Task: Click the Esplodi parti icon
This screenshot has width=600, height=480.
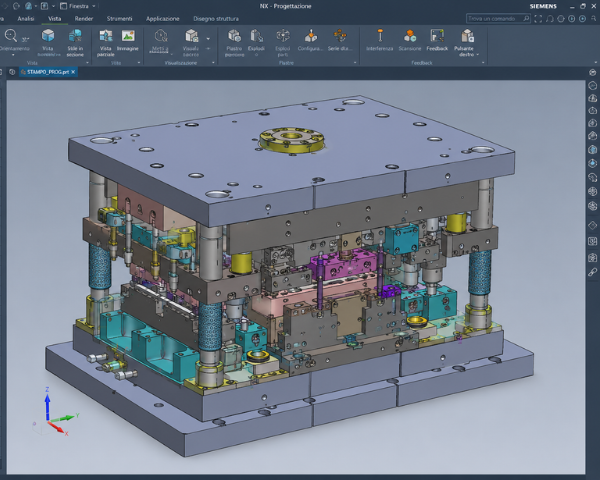Action: [x=283, y=36]
